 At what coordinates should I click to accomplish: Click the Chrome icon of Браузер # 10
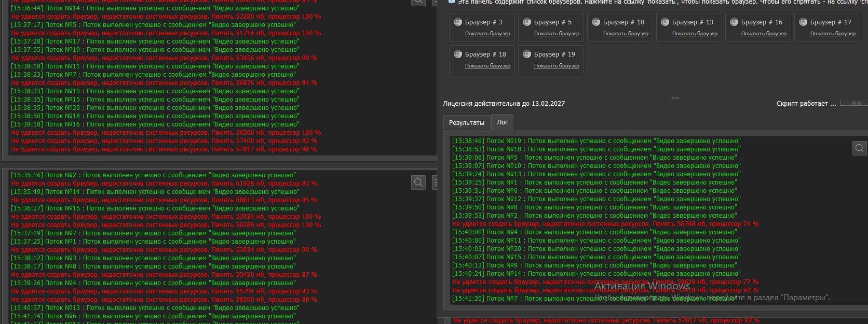coord(596,22)
